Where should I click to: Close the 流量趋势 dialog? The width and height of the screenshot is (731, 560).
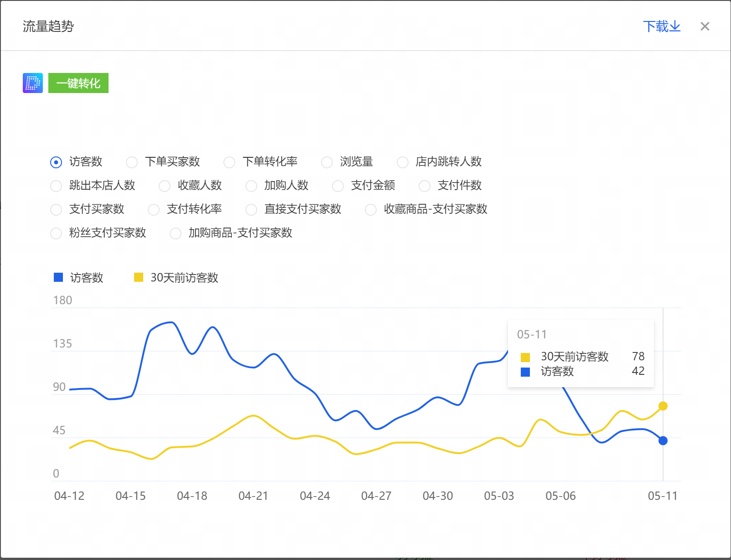coord(705,26)
